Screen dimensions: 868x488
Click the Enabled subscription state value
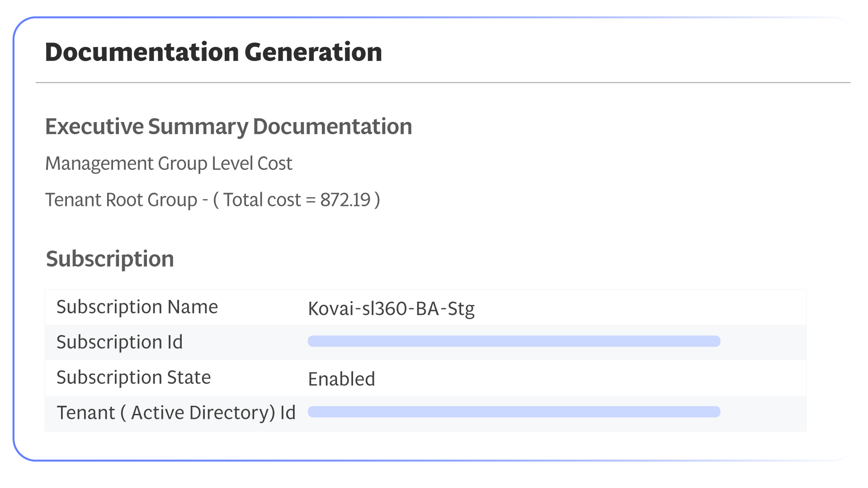[x=341, y=379]
